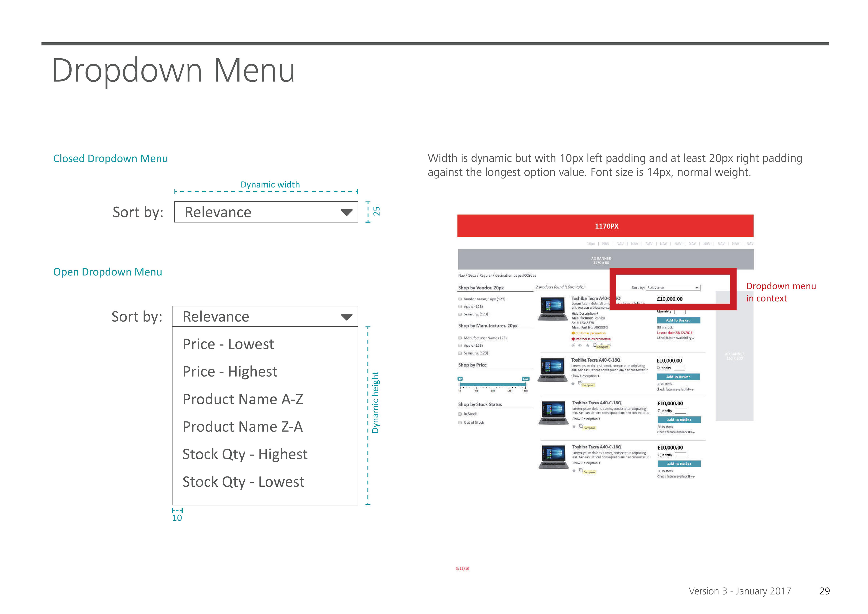Click the AD BANNER 1170 x 80
Screen dimensions: 868x614
click(x=606, y=260)
